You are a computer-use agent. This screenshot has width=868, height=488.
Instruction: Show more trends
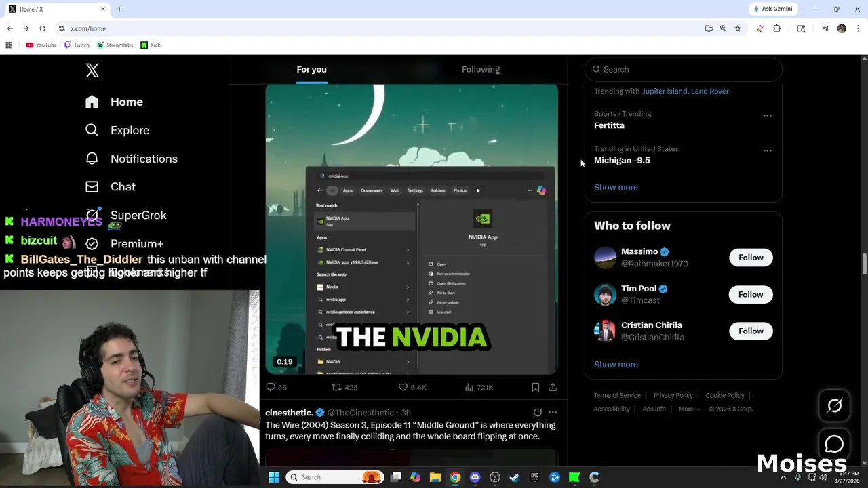616,187
